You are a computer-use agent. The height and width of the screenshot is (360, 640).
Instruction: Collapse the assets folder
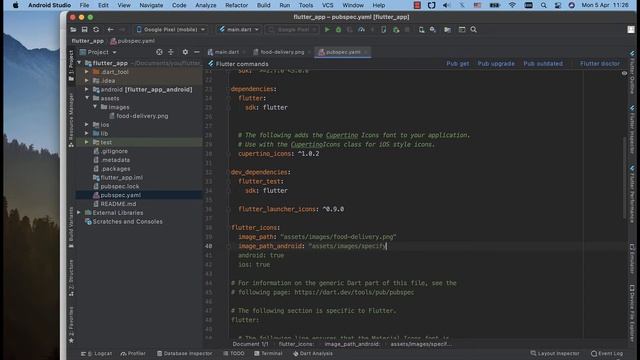tap(87, 98)
